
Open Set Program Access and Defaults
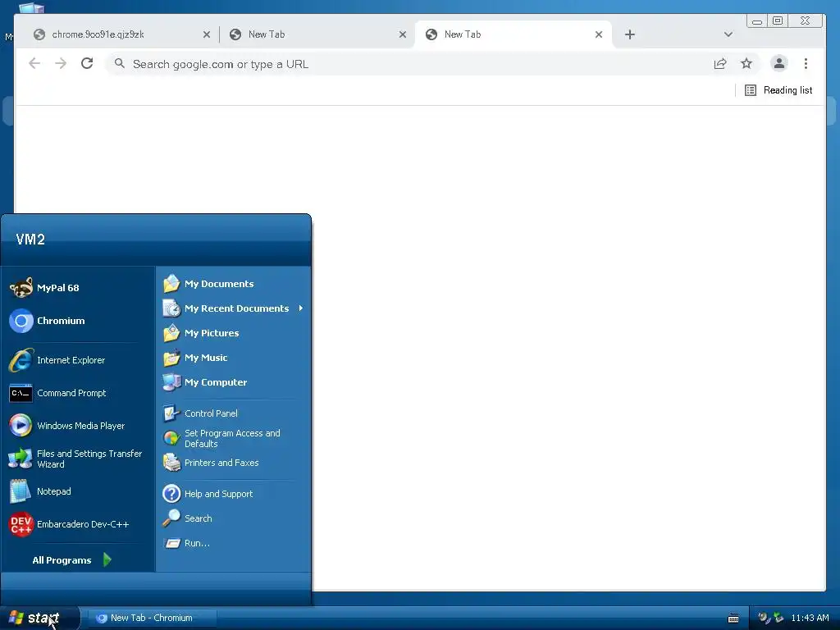pyautogui.click(x=234, y=438)
